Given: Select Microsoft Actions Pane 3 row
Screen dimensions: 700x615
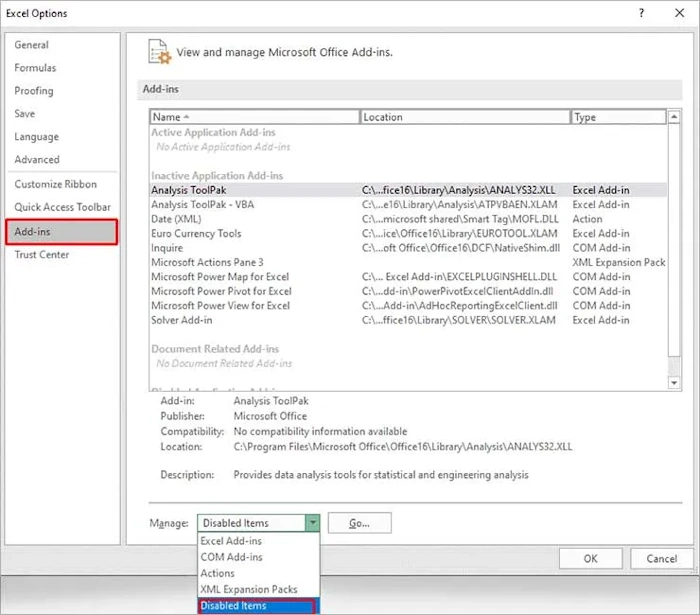Looking at the screenshot, I should pyautogui.click(x=408, y=262).
